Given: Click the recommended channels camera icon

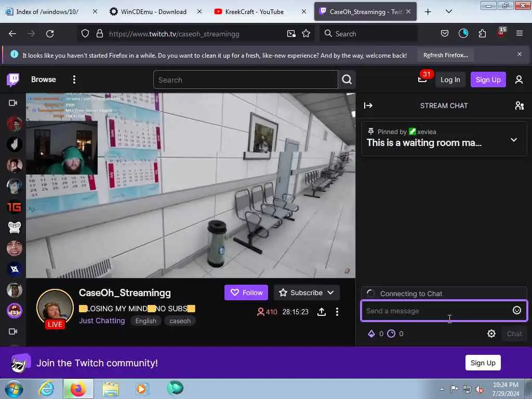Looking at the screenshot, I should [x=13, y=331].
